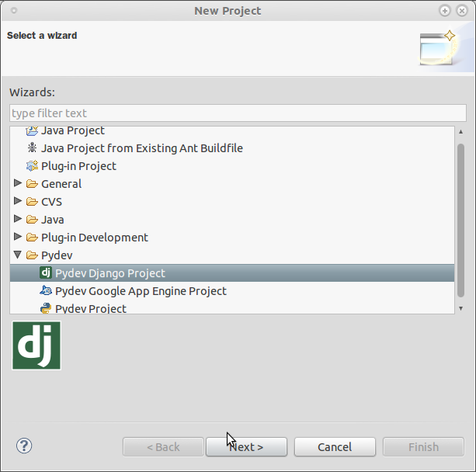Screen dimensions: 476x472
Task: Click the wizard banner image in header
Action: click(438, 48)
